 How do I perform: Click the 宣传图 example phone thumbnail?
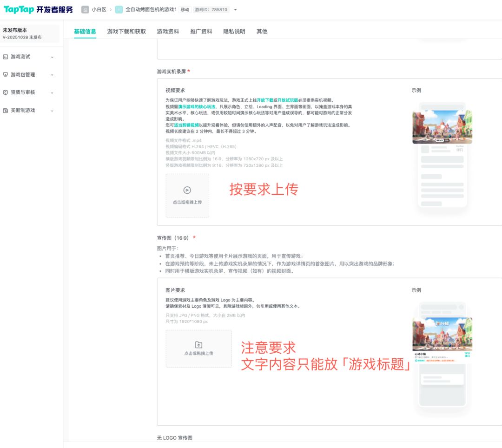pyautogui.click(x=442, y=356)
